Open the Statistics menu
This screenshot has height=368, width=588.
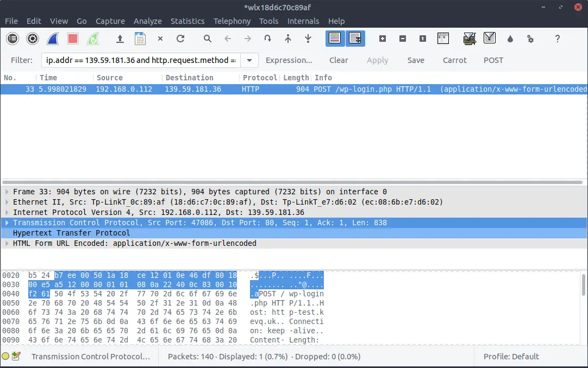click(x=187, y=21)
